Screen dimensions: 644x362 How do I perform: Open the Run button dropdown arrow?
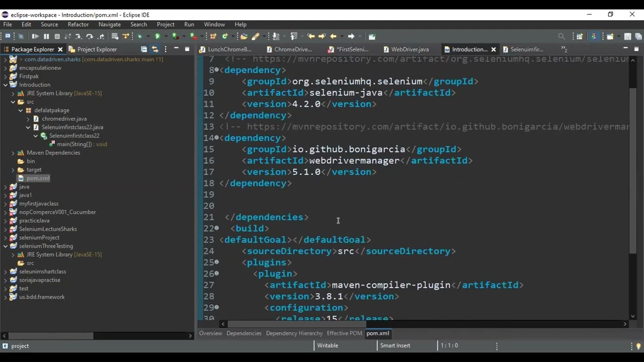[166, 36]
